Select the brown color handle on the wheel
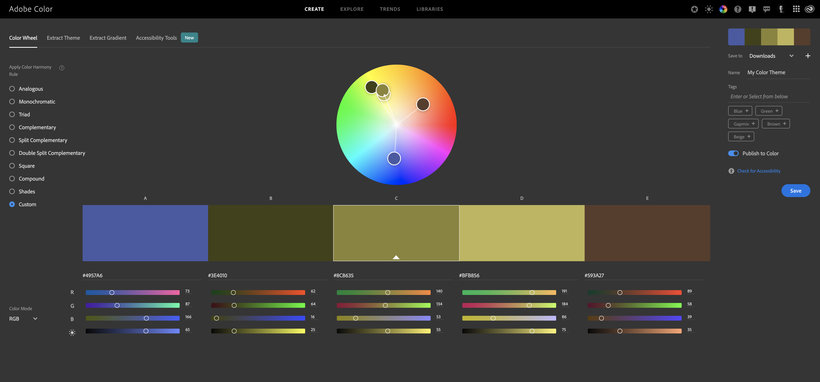The image size is (820, 382). (423, 104)
